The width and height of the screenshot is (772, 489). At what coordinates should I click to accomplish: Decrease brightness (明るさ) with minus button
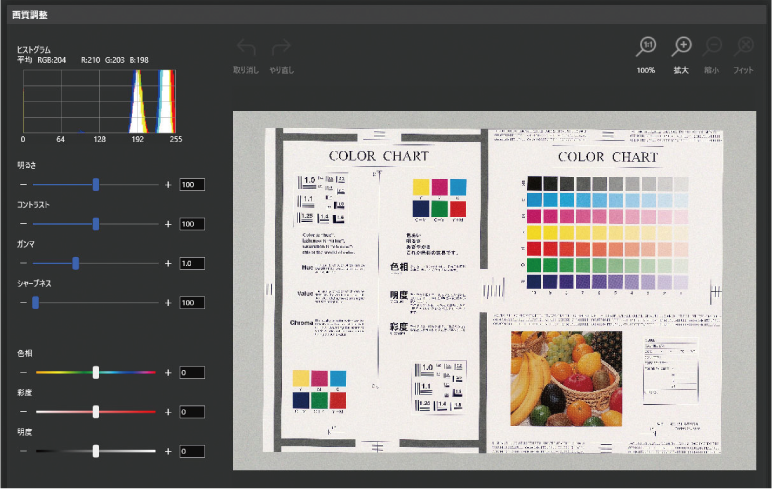click(x=24, y=184)
